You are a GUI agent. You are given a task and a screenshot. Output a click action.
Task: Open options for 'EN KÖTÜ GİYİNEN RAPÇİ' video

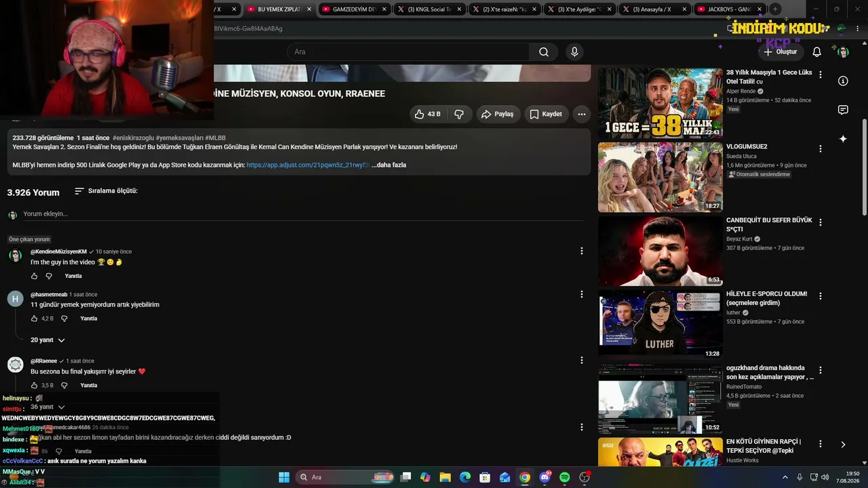click(821, 444)
